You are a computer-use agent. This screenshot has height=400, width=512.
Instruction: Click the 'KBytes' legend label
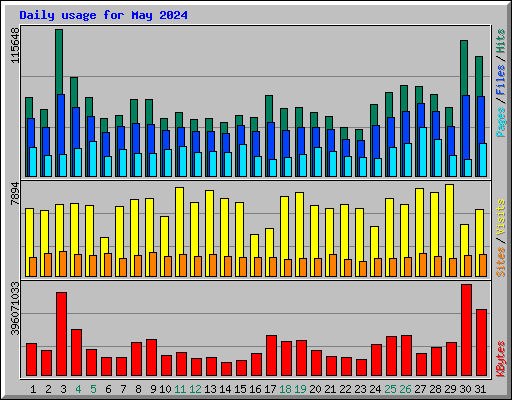(501, 359)
